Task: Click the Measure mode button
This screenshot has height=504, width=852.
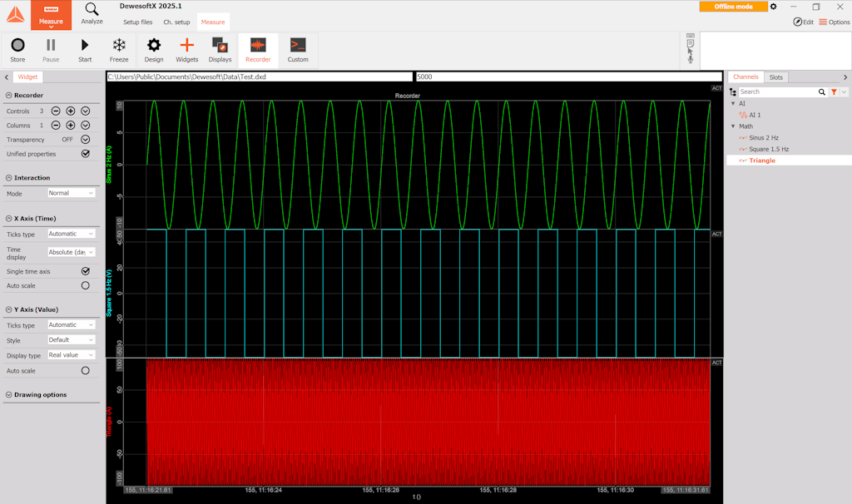Action: (51, 15)
